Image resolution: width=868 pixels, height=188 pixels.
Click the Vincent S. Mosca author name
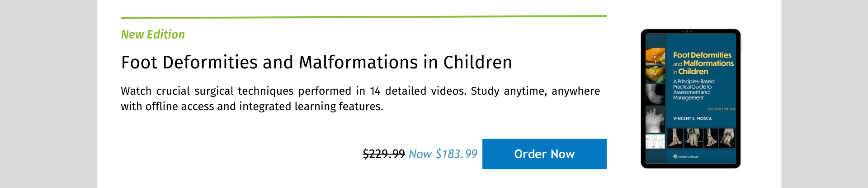(x=692, y=119)
